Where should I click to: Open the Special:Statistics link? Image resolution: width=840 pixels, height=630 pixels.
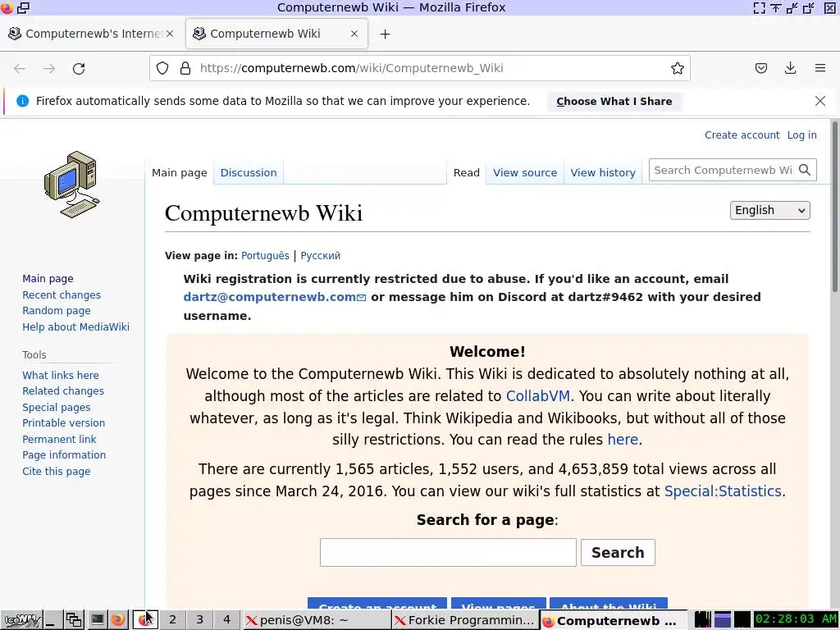click(x=723, y=491)
